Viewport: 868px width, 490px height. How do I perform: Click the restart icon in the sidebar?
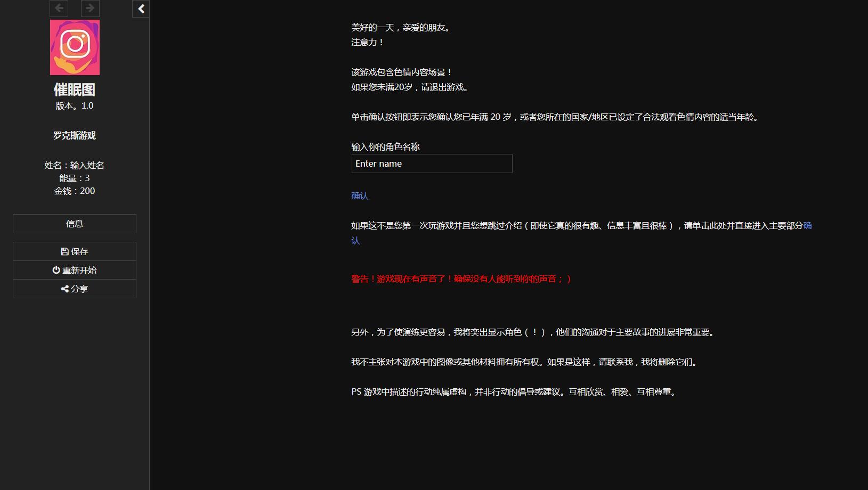(56, 269)
